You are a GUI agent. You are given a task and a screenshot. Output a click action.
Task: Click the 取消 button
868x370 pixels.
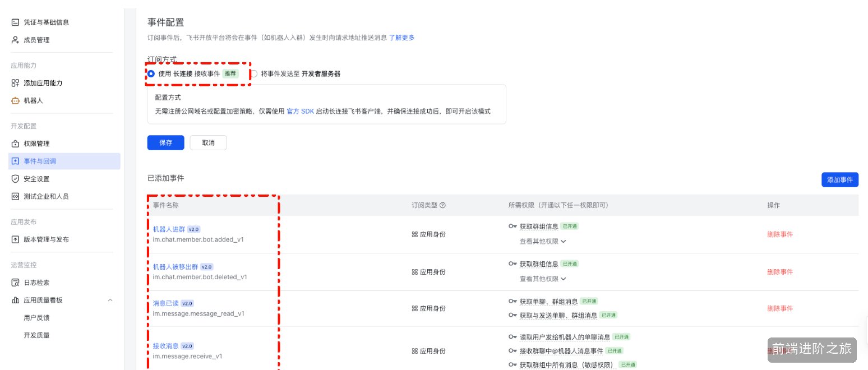208,142
